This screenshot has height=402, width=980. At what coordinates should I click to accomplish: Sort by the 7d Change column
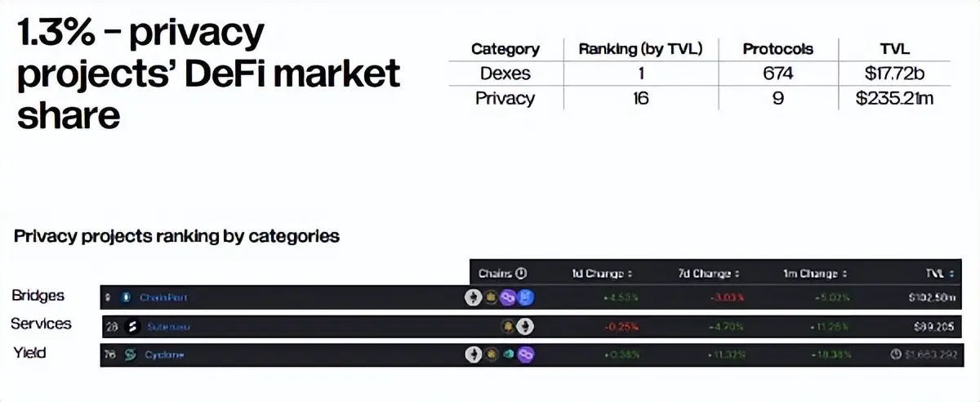tap(708, 274)
